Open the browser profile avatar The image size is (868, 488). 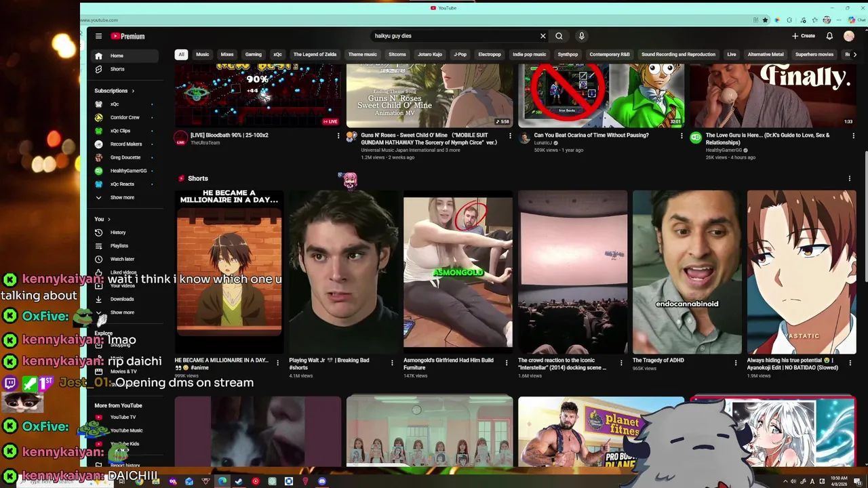point(827,20)
